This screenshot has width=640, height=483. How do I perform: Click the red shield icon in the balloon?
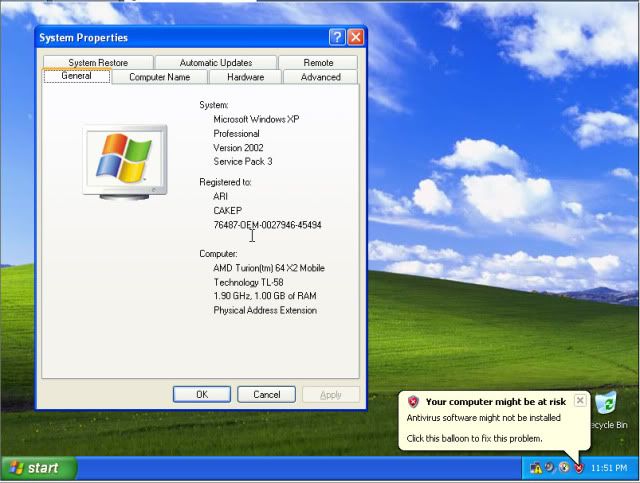[x=413, y=402]
